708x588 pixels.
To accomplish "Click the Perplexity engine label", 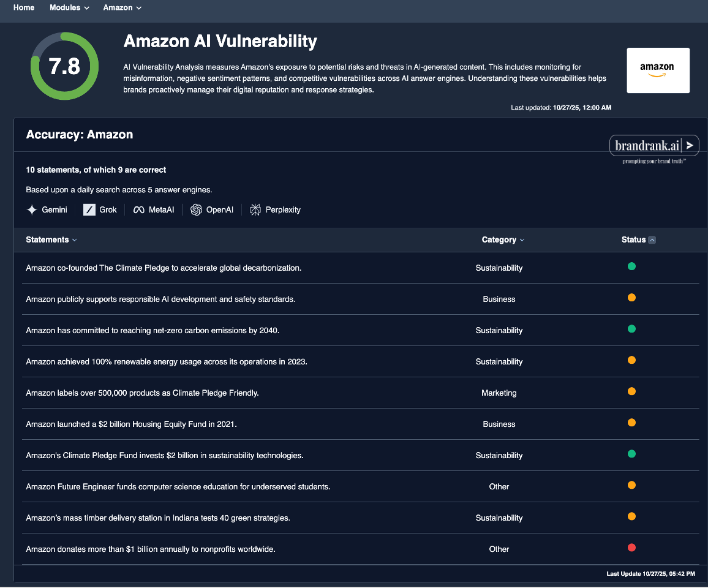I will coord(283,209).
